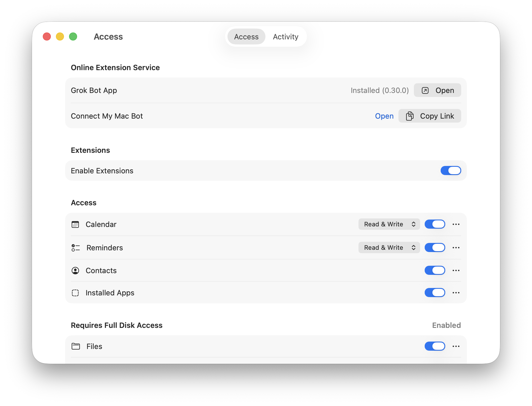
Task: Open more options for Calendar
Action: 456,224
